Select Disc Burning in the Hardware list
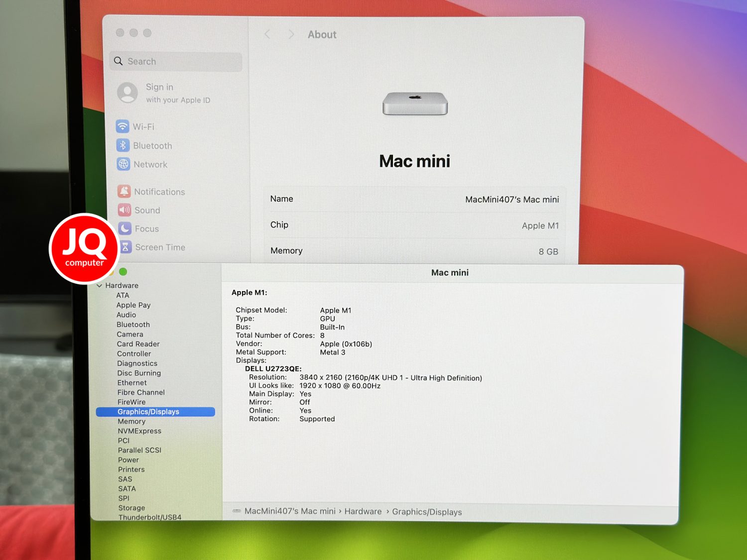Screen dimensions: 747x560 pos(139,373)
